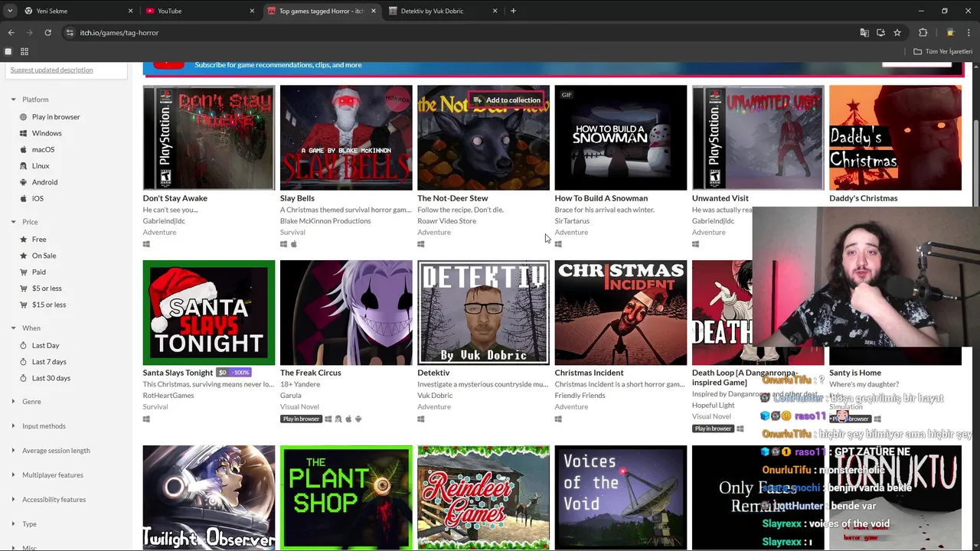980x551 pixels.
Task: Filter by Last 30 days
Action: (51, 378)
